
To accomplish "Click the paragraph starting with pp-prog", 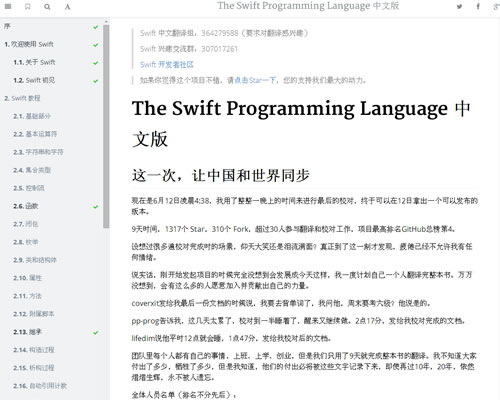I will click(x=298, y=321).
